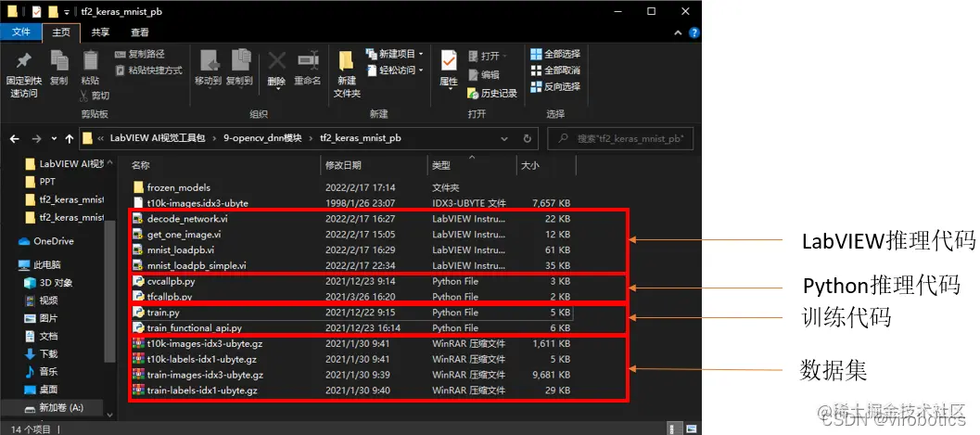This screenshot has width=980, height=435.
Task: Switch to the Share (共享) tab
Action: [x=100, y=32]
